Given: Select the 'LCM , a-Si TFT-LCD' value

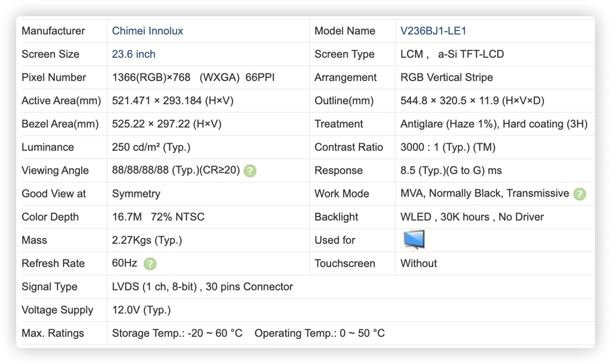Looking at the screenshot, I should point(452,54).
